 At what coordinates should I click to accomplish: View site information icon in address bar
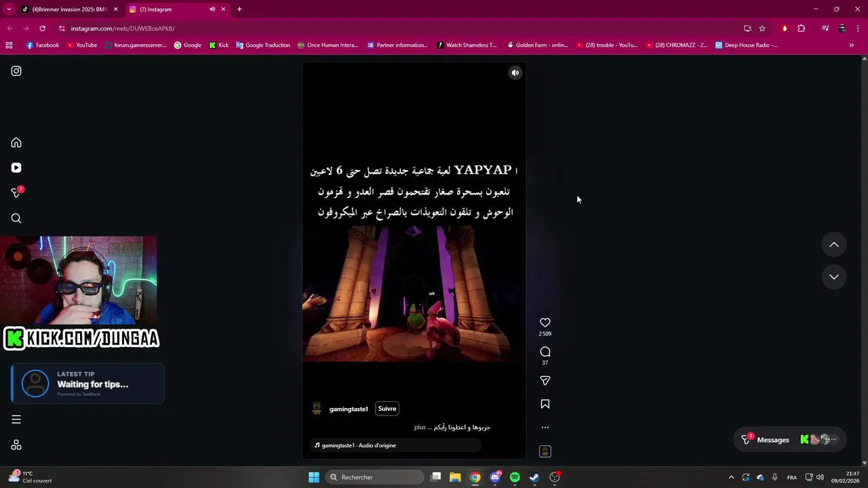tap(62, 28)
